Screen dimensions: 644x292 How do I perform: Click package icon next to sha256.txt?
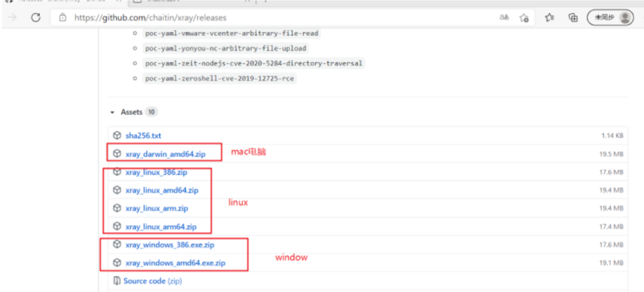pyautogui.click(x=117, y=136)
